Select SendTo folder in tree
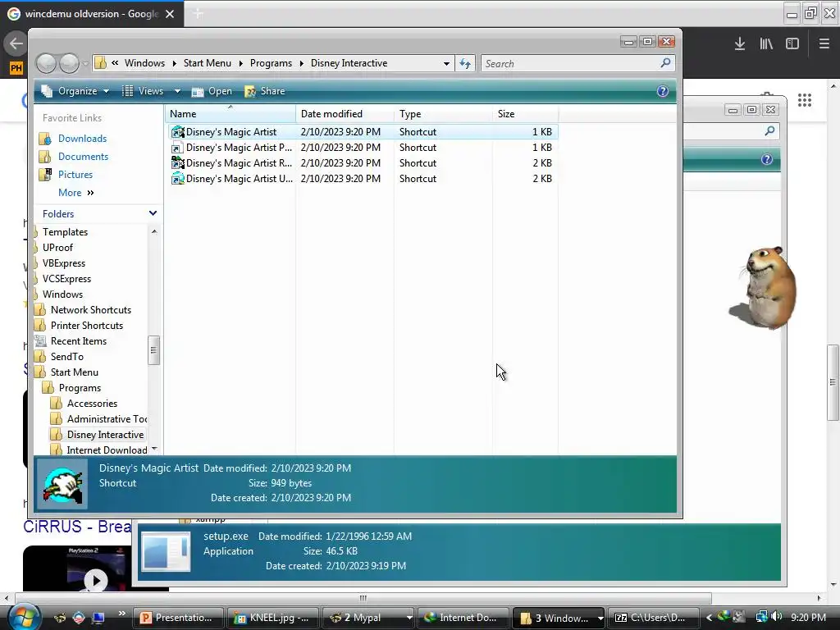The height and width of the screenshot is (630, 840). coord(67,356)
